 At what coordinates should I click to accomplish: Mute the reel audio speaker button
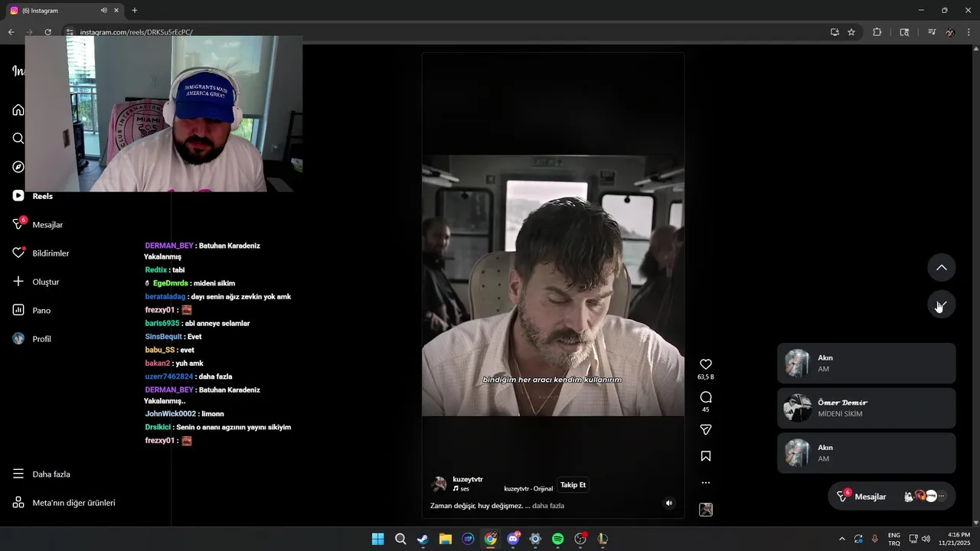(x=668, y=503)
